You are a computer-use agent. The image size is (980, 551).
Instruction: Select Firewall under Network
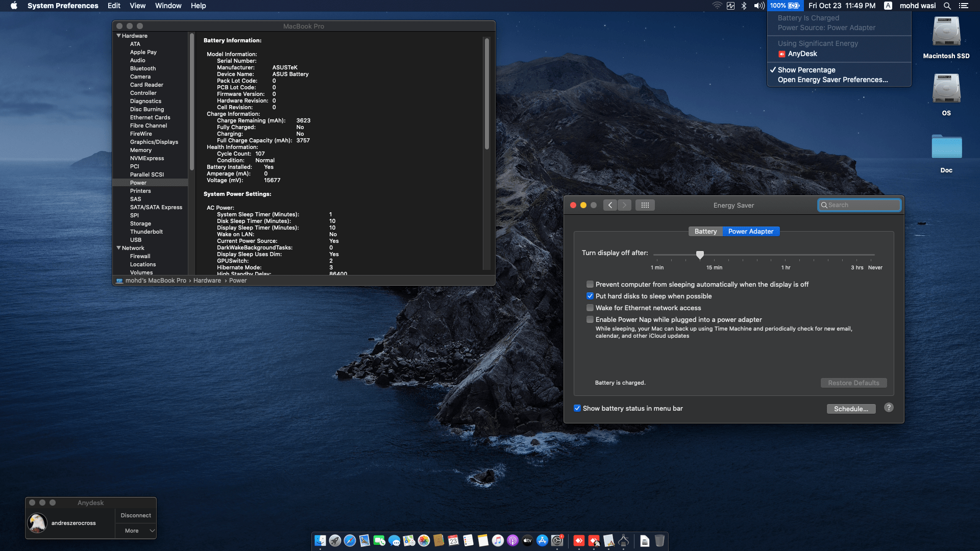(140, 256)
